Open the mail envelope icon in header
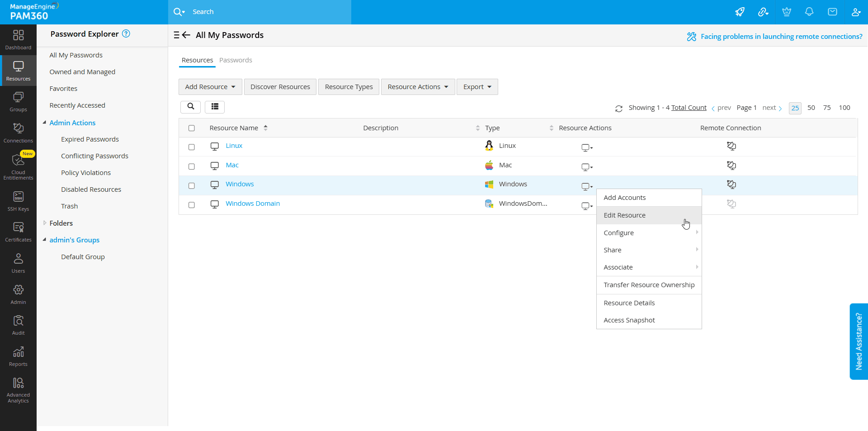 point(832,12)
